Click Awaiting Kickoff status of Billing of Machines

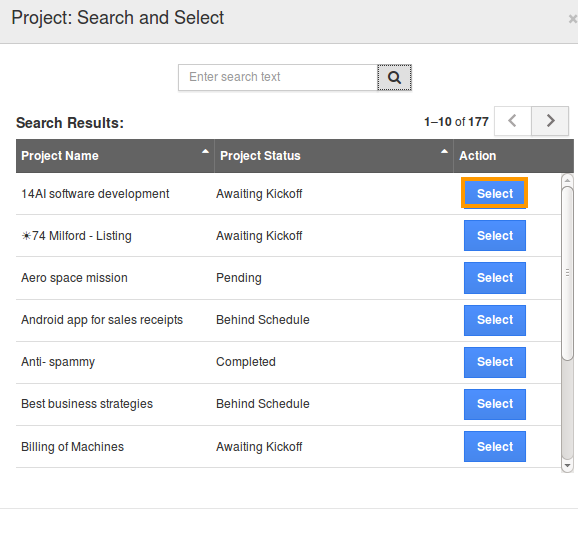click(x=259, y=447)
